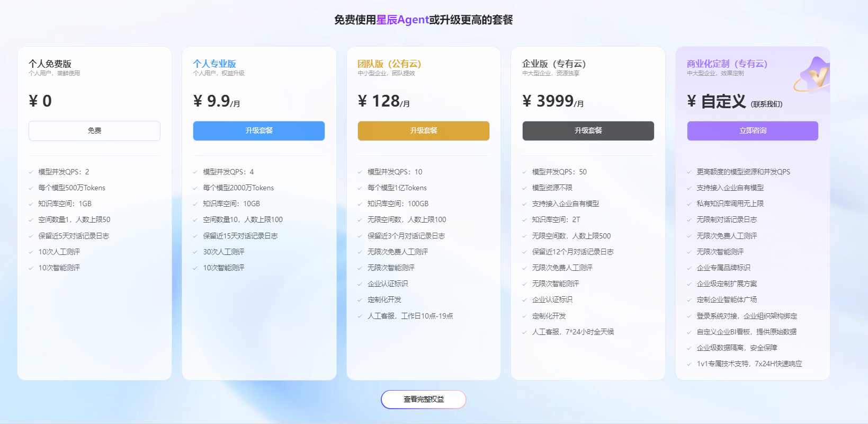Click 升级套餐 button under ¥ 9.9/月
Image resolution: width=868 pixels, height=424 pixels.
tap(259, 131)
